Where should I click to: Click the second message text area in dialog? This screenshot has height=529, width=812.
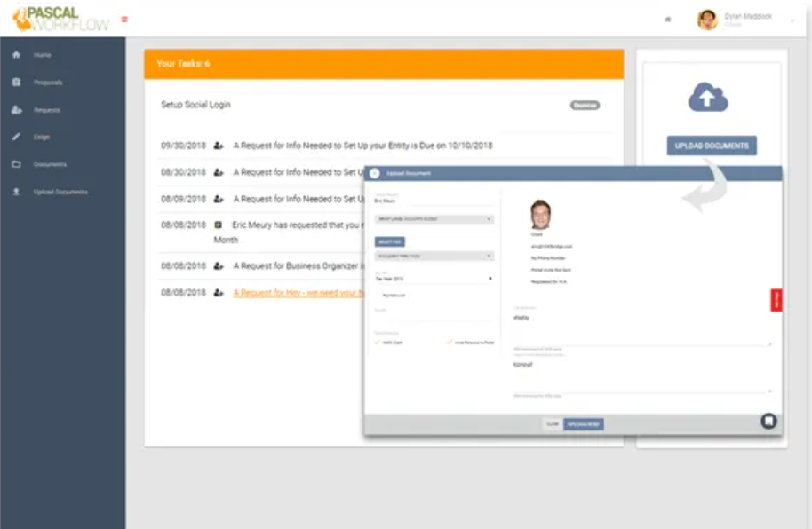pyautogui.click(x=642, y=376)
